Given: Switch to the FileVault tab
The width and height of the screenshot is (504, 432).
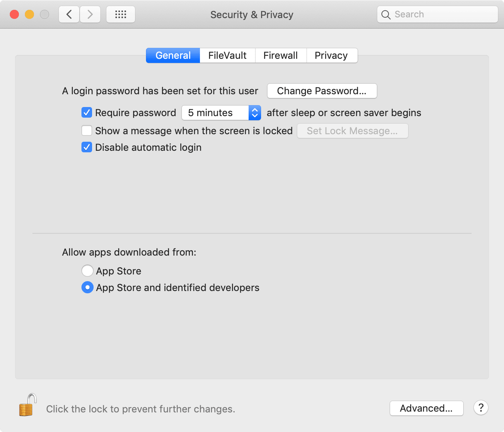Looking at the screenshot, I should [227, 55].
